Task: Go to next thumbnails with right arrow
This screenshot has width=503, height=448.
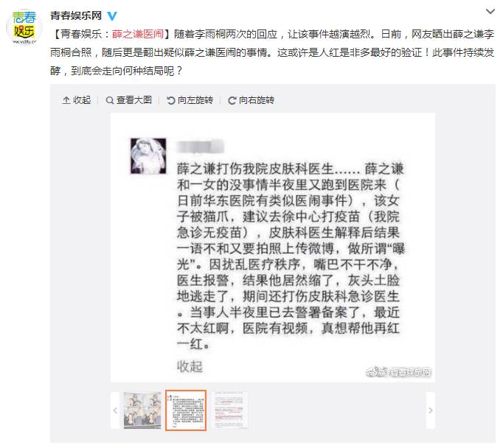Action: [431, 410]
